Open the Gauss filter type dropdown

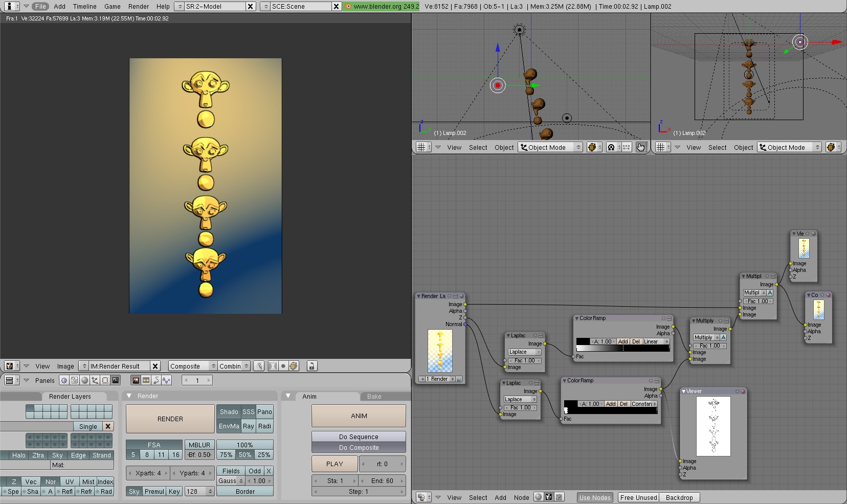point(231,481)
